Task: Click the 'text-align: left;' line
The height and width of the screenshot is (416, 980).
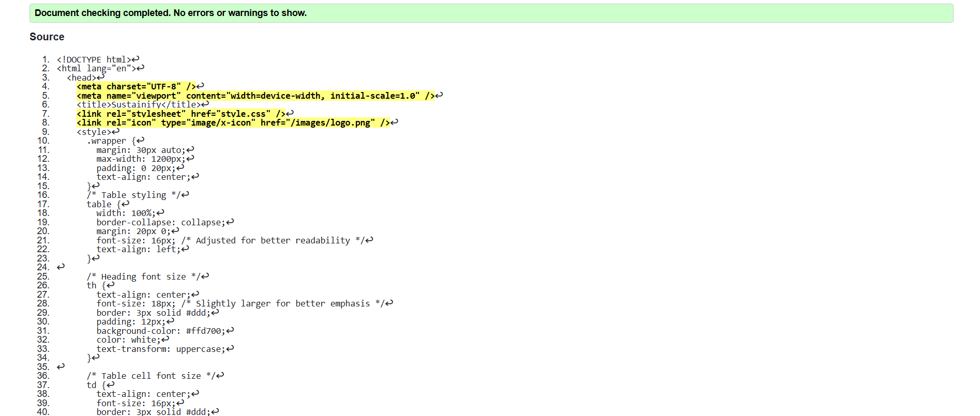Action: tap(143, 249)
